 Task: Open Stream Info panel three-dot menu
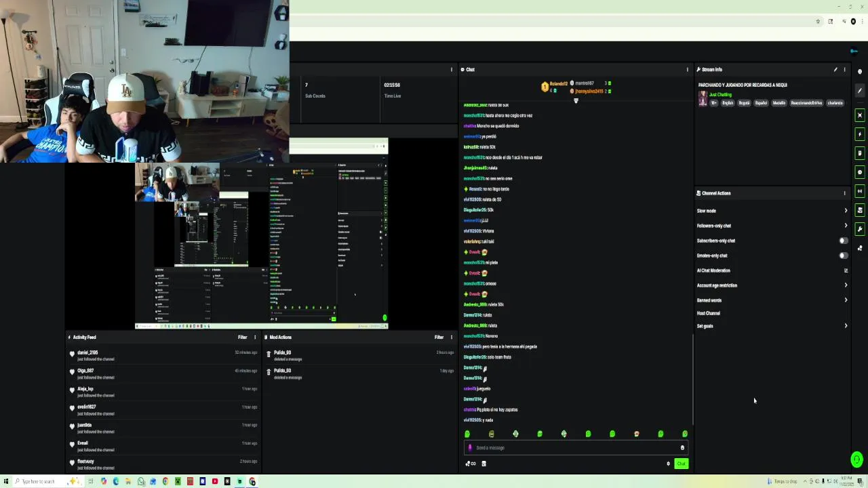(x=844, y=70)
